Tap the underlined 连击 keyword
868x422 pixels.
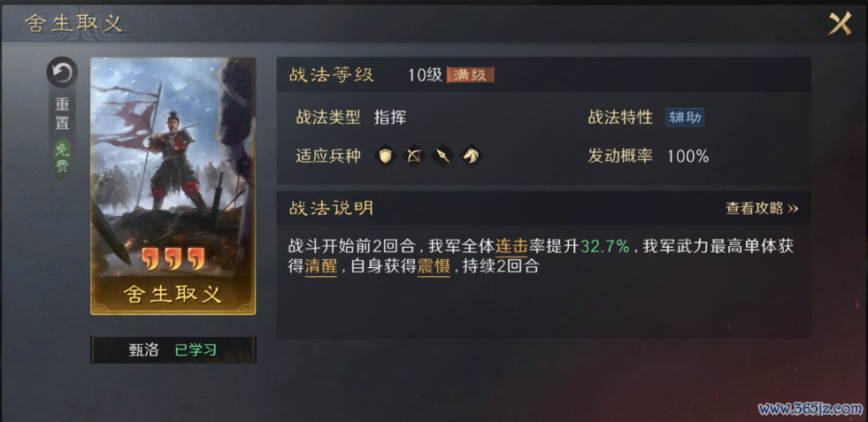click(x=511, y=246)
